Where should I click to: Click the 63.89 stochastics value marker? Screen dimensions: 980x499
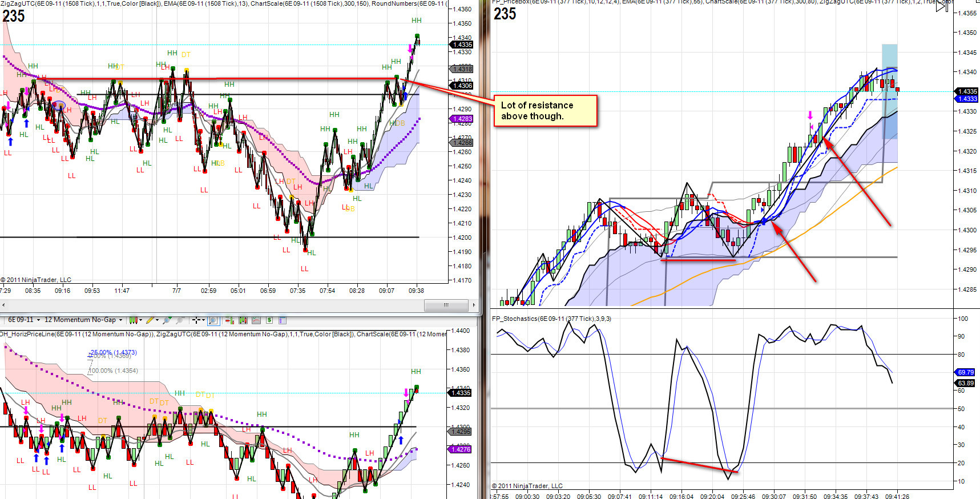tap(966, 383)
